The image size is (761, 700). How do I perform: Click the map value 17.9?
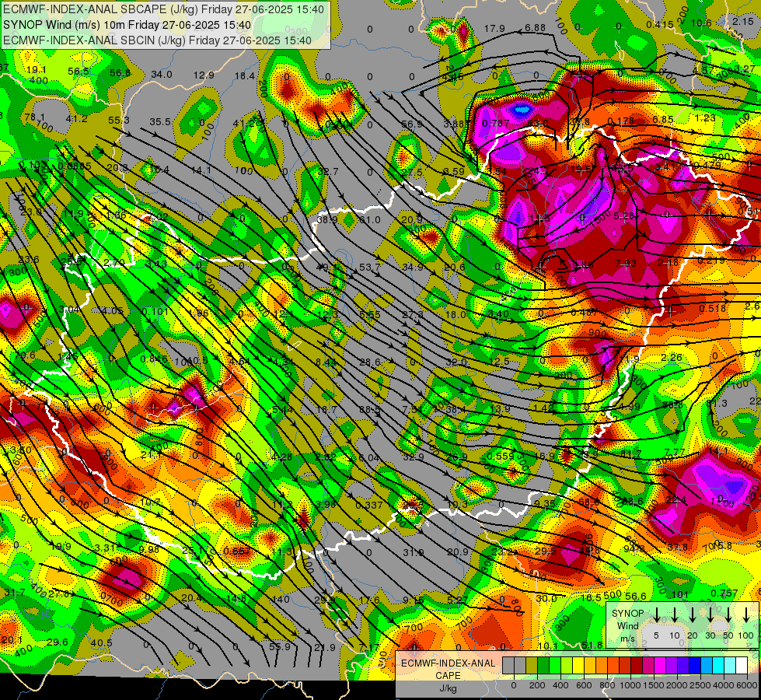pyautogui.click(x=494, y=29)
